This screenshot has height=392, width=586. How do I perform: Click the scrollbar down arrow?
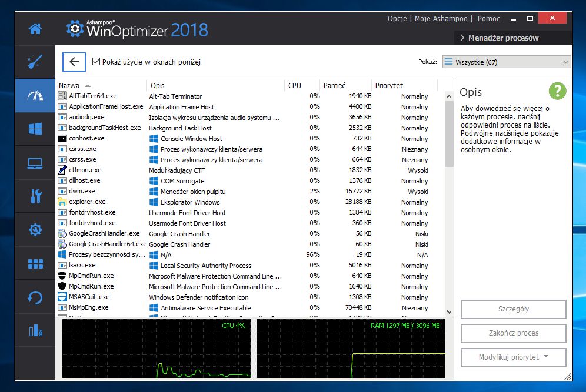click(449, 311)
